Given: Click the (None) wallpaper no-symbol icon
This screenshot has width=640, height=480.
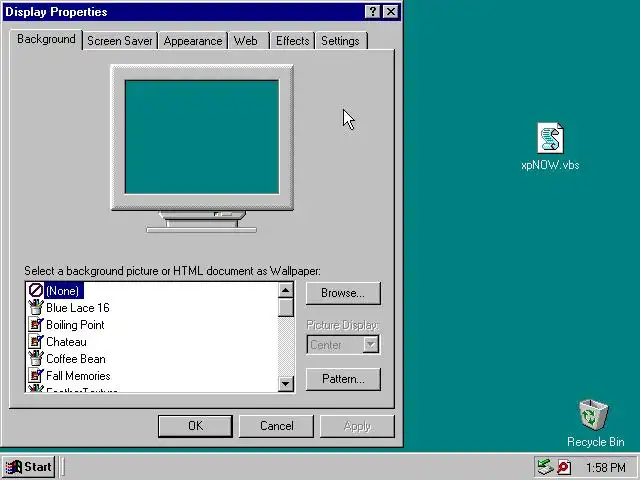Looking at the screenshot, I should click(x=36, y=290).
